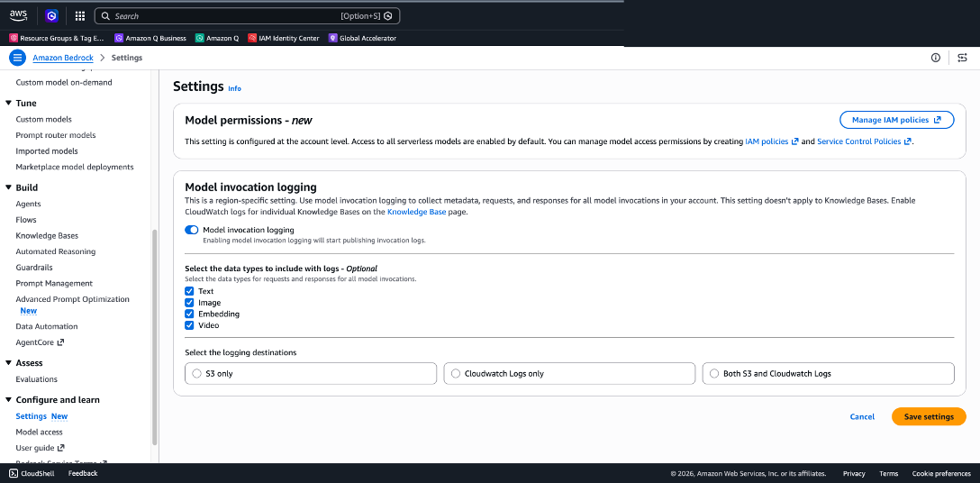Screen dimensions: 980x483
Task: Open the services grid menu icon
Action: [x=80, y=15]
